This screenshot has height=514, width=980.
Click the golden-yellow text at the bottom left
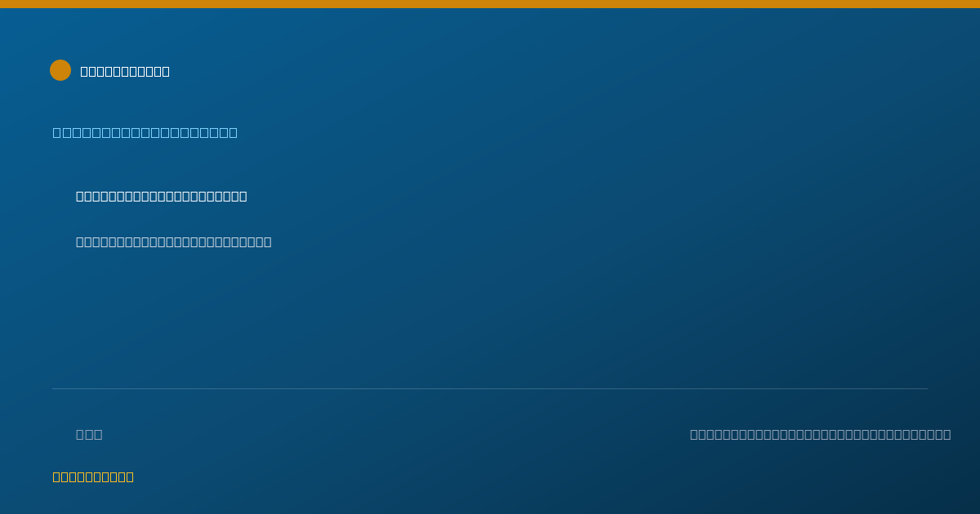coord(93,476)
